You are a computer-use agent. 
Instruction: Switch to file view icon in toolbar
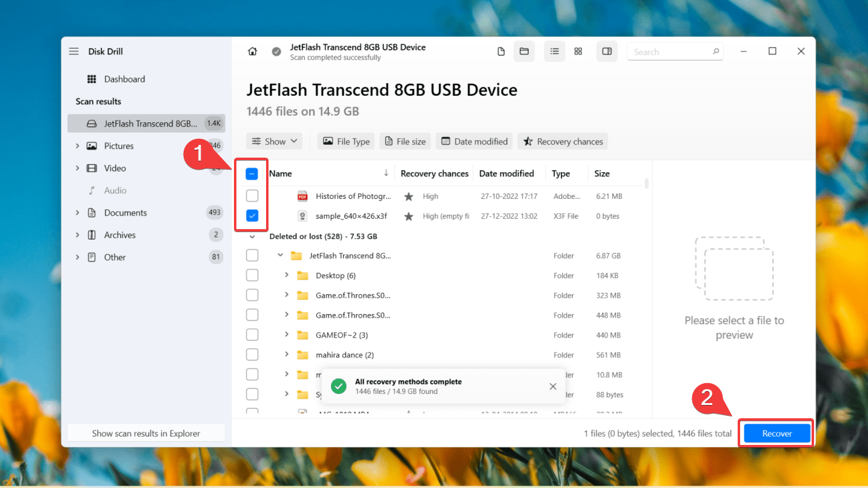tap(501, 52)
